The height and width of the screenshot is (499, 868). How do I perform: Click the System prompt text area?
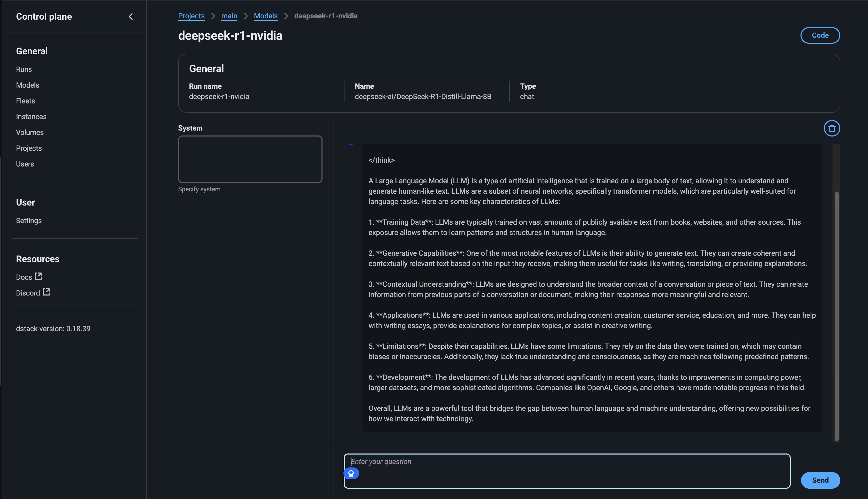coord(250,159)
